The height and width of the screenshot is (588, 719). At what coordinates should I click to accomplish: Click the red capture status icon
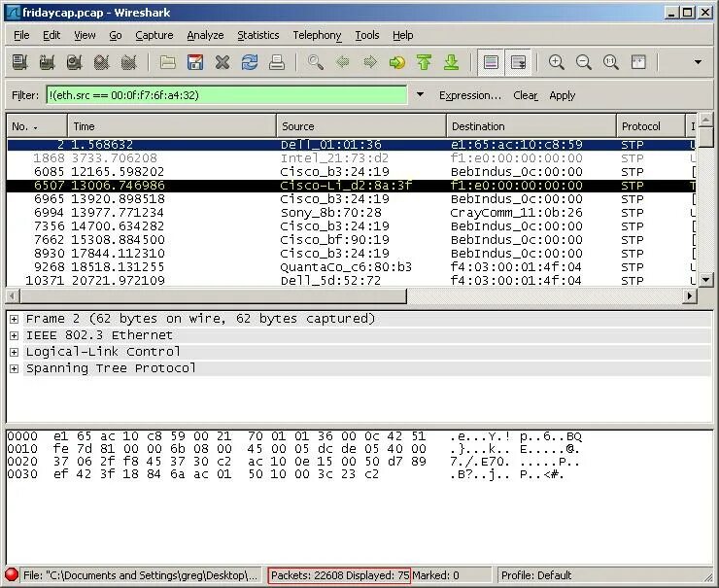pos(11,574)
